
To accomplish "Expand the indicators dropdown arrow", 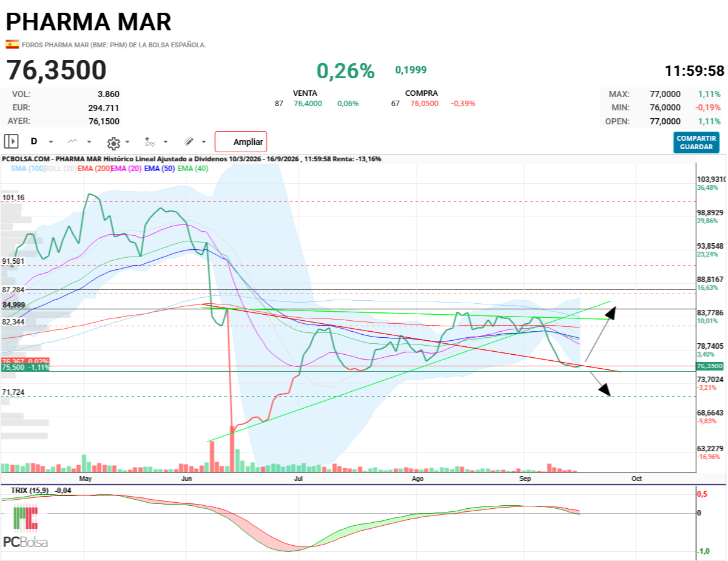I will pyautogui.click(x=166, y=142).
